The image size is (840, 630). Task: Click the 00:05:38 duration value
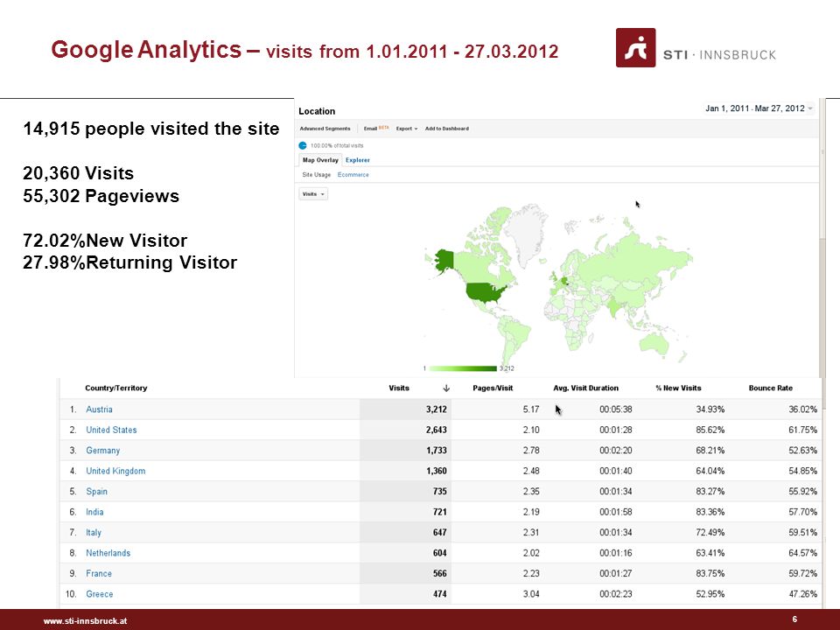tap(615, 409)
